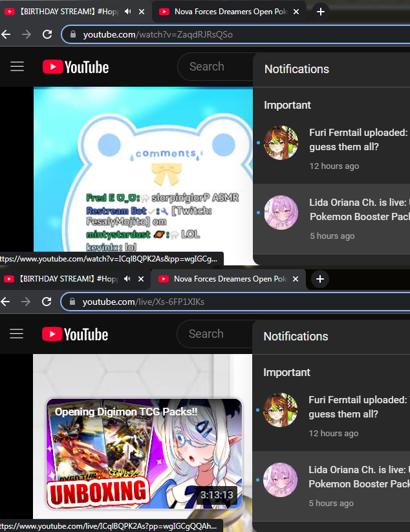
Task: Close the Nova Forces Dreamers tab in top window
Action: [296, 12]
